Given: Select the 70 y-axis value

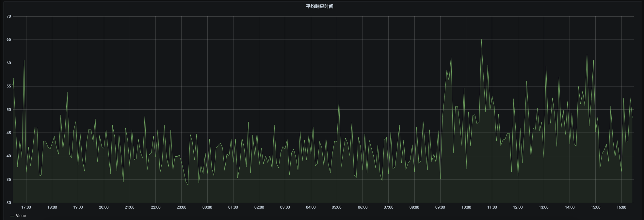Looking at the screenshot, I should pos(8,16).
